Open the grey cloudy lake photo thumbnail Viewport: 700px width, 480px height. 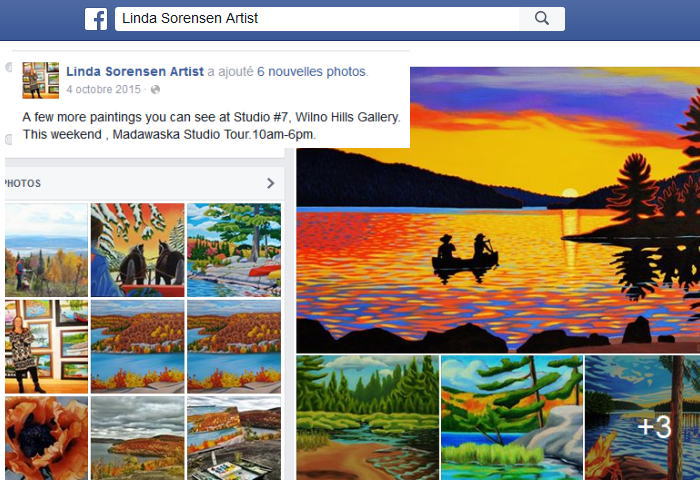pos(138,438)
